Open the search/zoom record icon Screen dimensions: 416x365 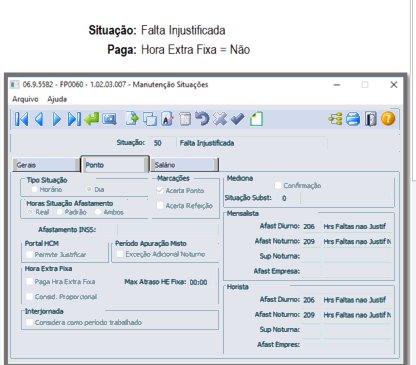coord(109,119)
